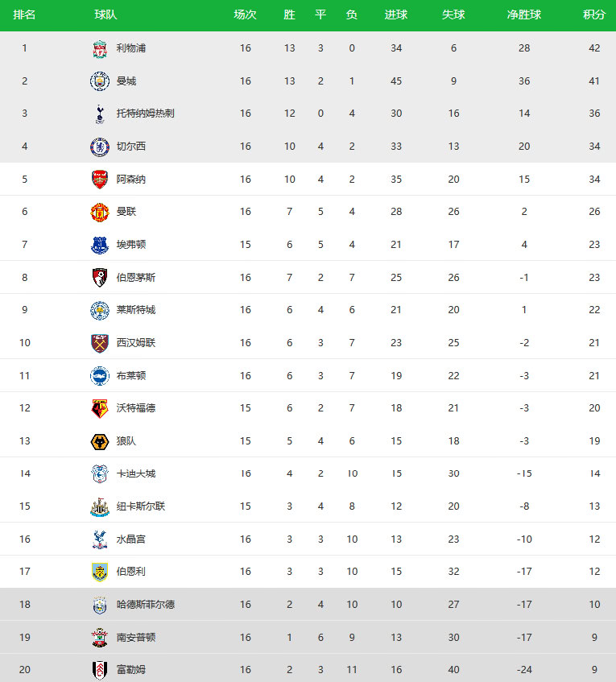Click the Watford club badge

(99, 408)
